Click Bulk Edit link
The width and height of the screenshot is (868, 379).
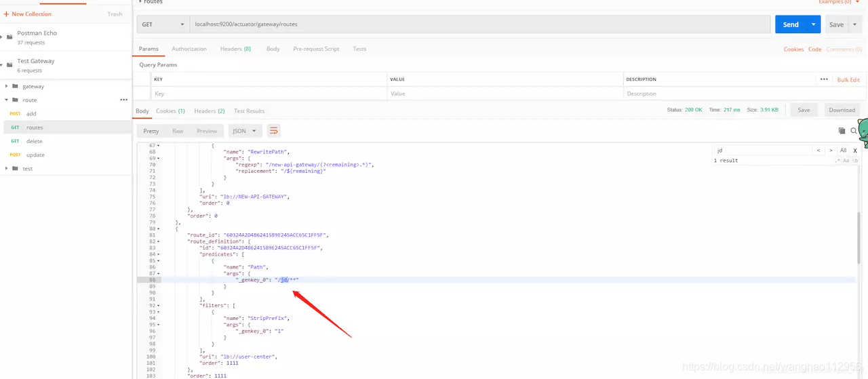coord(848,80)
